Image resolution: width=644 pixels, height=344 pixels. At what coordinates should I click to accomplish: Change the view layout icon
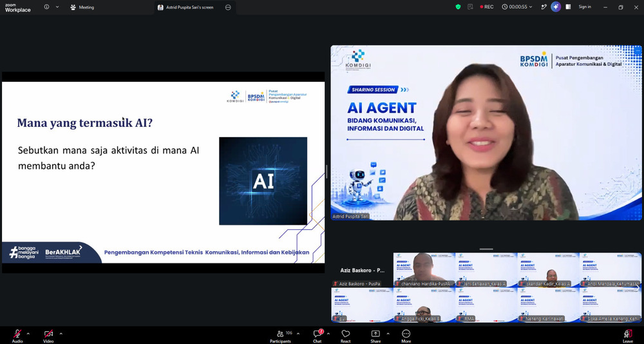569,7
